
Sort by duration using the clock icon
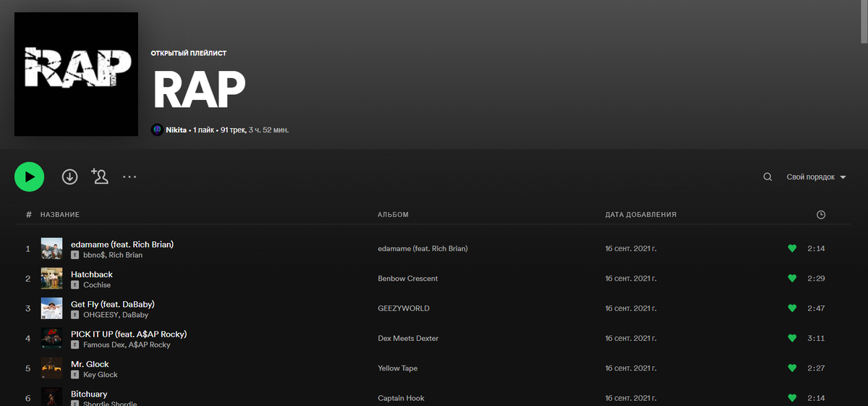[820, 215]
